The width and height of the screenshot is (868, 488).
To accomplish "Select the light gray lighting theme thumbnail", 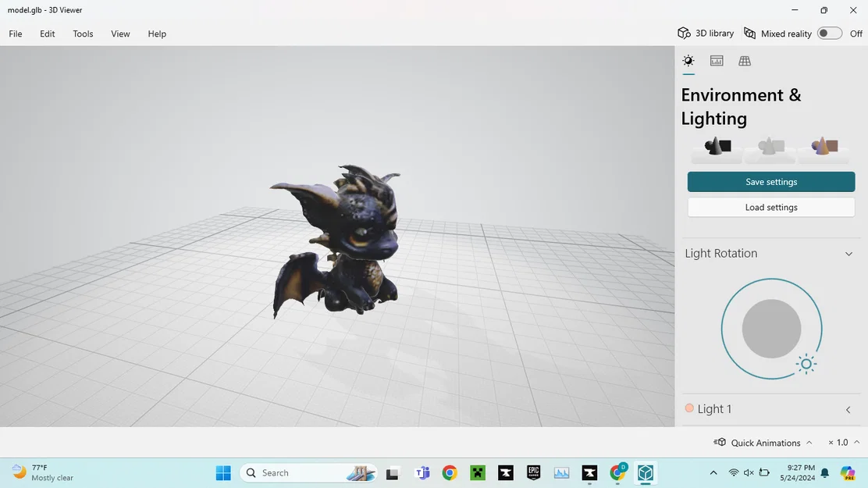I will pyautogui.click(x=770, y=149).
